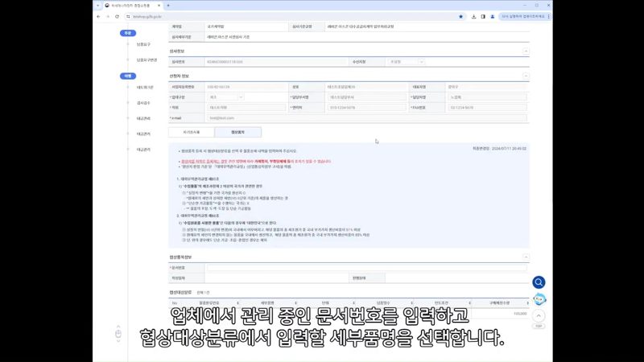644x362 pixels.
Task: Open 검사검수 in the sidebar
Action: pos(143,103)
